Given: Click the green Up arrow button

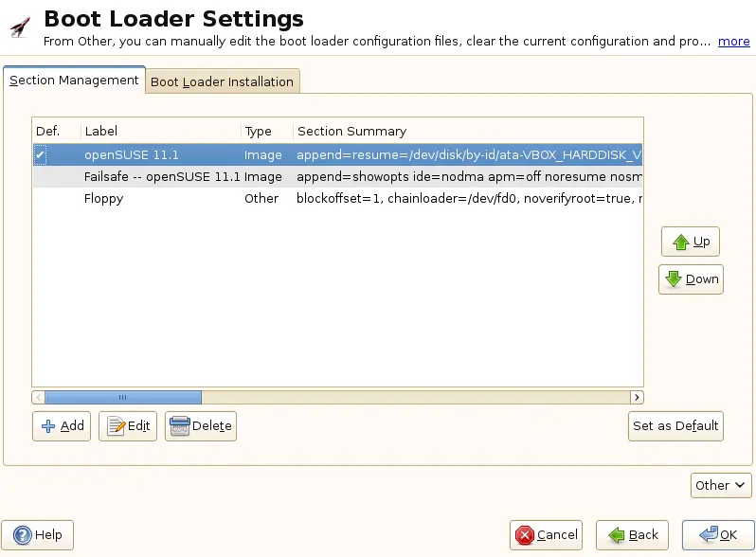Looking at the screenshot, I should click(691, 242).
